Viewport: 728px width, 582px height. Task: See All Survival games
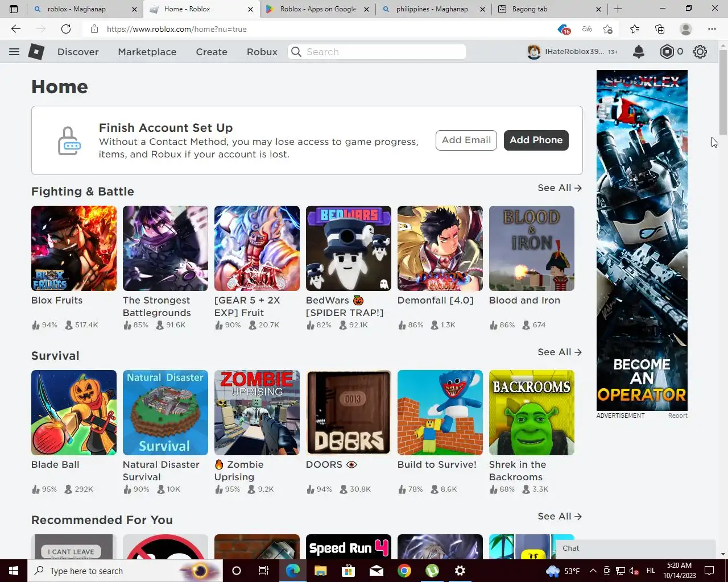[x=560, y=352]
